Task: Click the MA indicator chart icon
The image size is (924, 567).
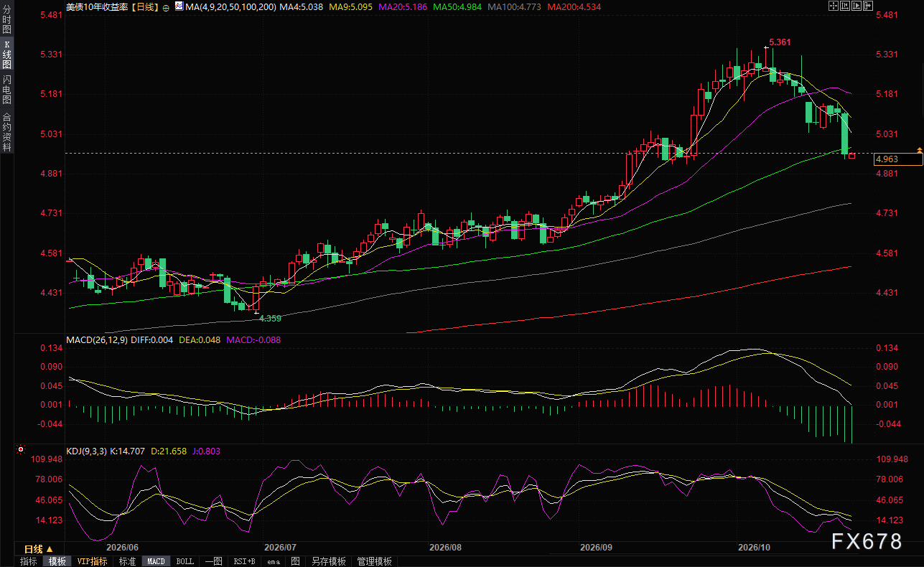Action: (179, 6)
